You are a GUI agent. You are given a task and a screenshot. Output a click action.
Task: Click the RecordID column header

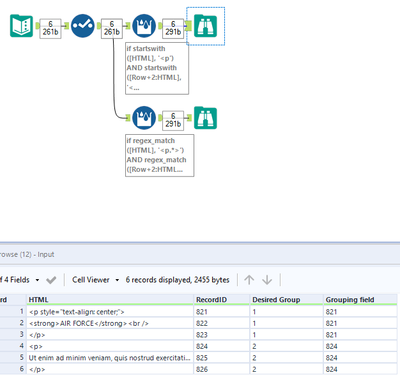pyautogui.click(x=222, y=300)
